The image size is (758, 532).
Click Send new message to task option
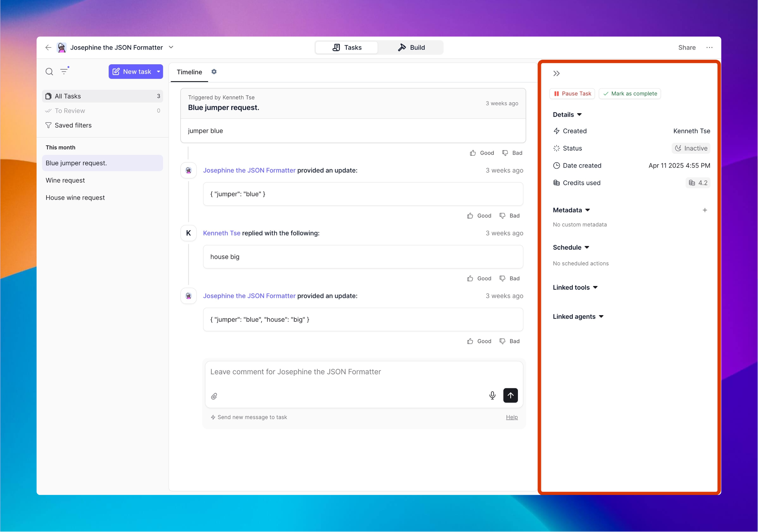pyautogui.click(x=249, y=417)
